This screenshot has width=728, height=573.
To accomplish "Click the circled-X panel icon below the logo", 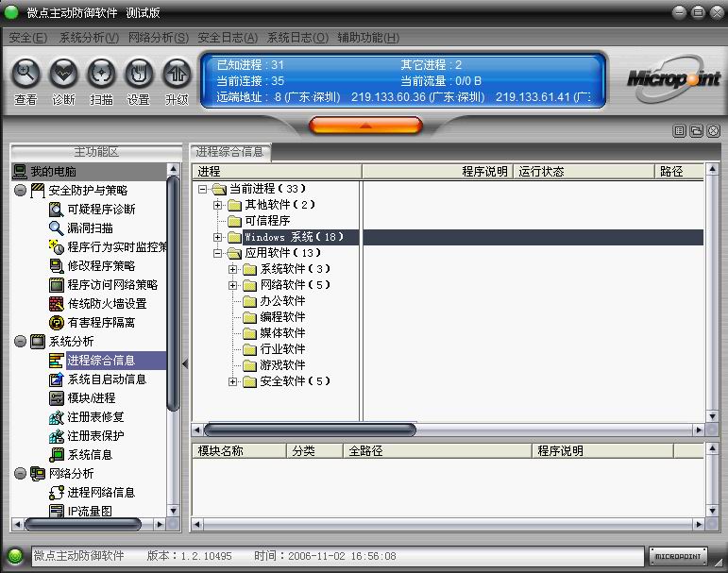I will point(714,131).
